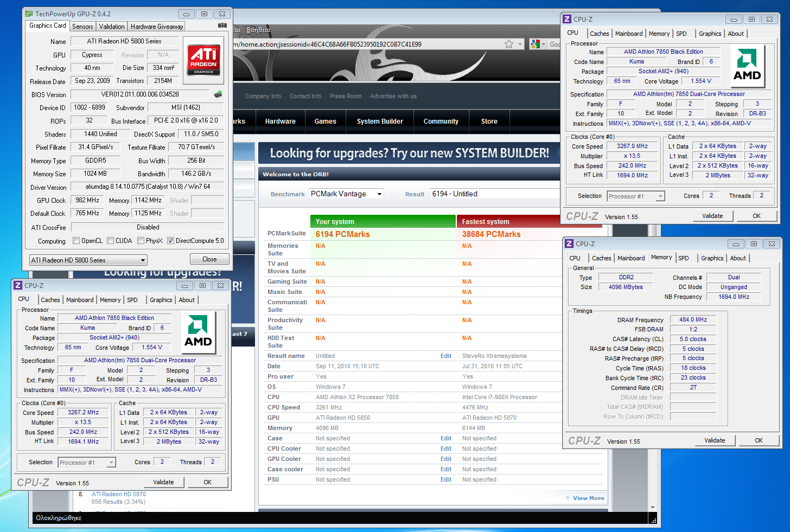
Task: Click the title bar icon of the CPU-Z Memory window
Action: 569,243
